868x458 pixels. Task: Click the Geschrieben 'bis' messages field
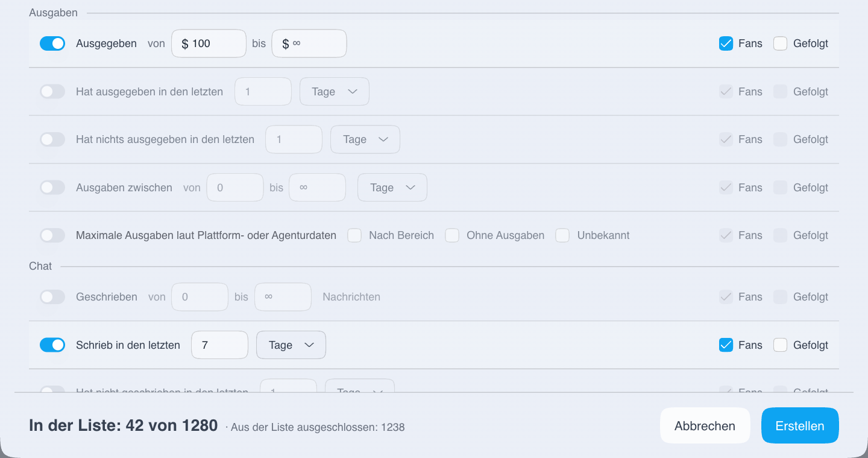pos(283,297)
